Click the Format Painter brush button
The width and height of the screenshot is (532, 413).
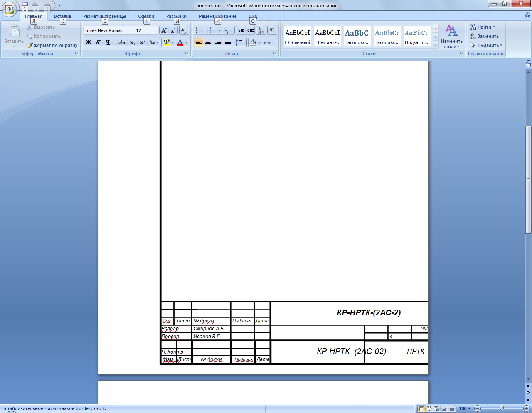(x=52, y=45)
